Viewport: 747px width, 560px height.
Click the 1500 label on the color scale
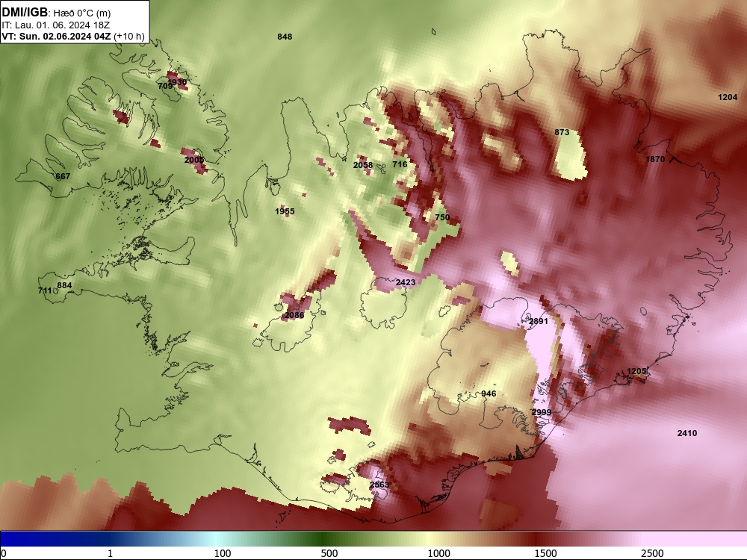point(545,553)
